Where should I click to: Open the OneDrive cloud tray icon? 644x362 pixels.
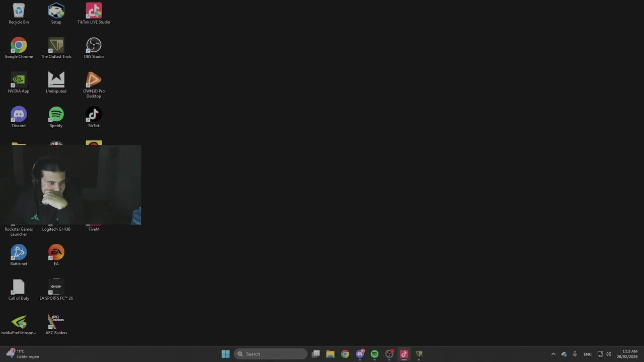564,354
